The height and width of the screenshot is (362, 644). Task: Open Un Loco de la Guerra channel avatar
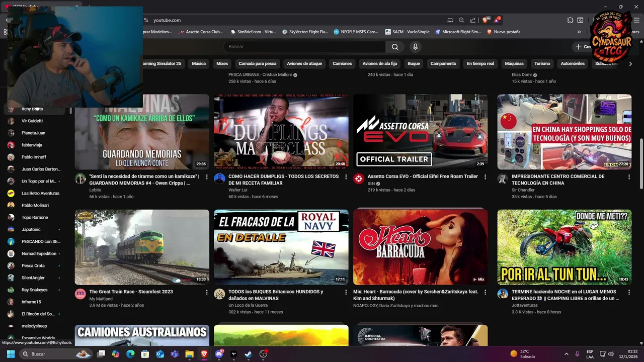point(219,294)
